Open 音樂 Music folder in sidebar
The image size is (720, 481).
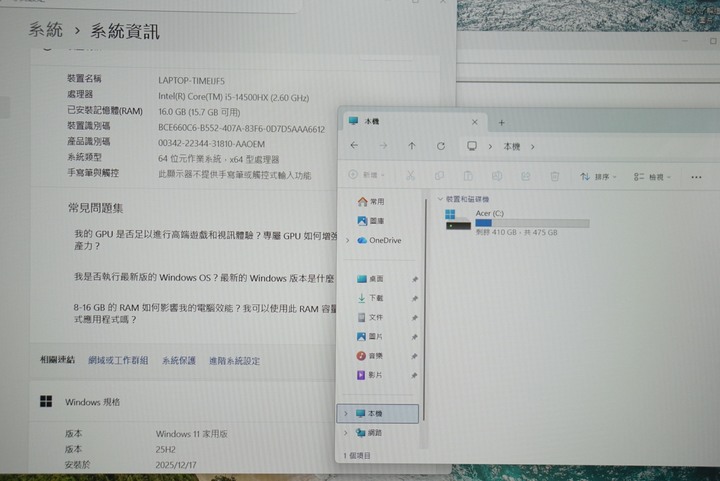[x=376, y=356]
